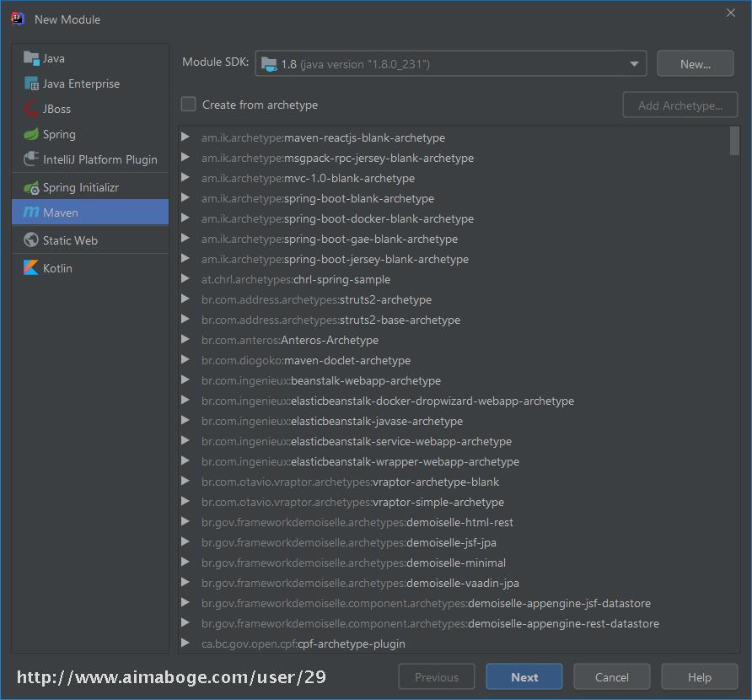Select maven-doclet-archetype row text
This screenshot has height=700, width=752.
(305, 360)
